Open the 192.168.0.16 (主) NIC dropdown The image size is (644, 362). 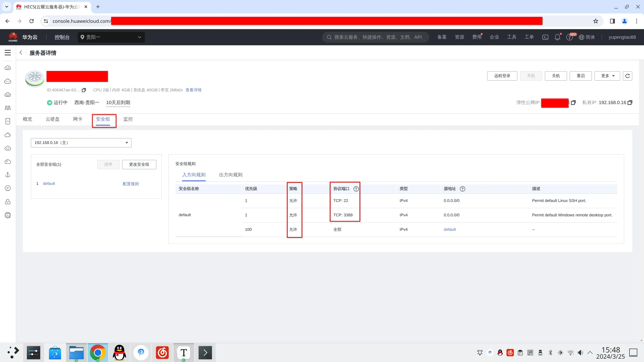[x=81, y=143]
